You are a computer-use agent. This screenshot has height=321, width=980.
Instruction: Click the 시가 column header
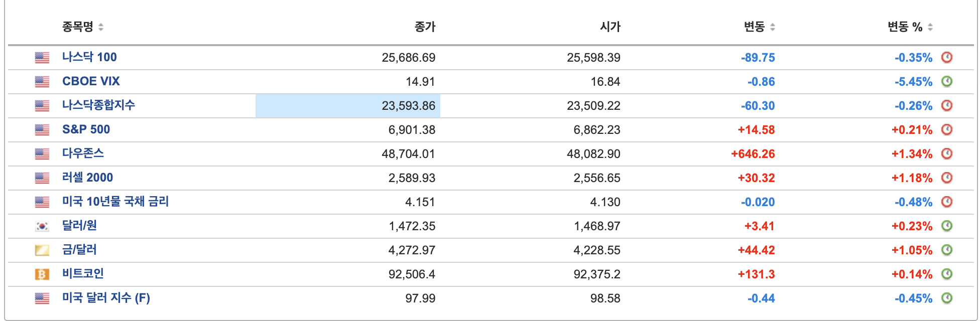click(610, 27)
